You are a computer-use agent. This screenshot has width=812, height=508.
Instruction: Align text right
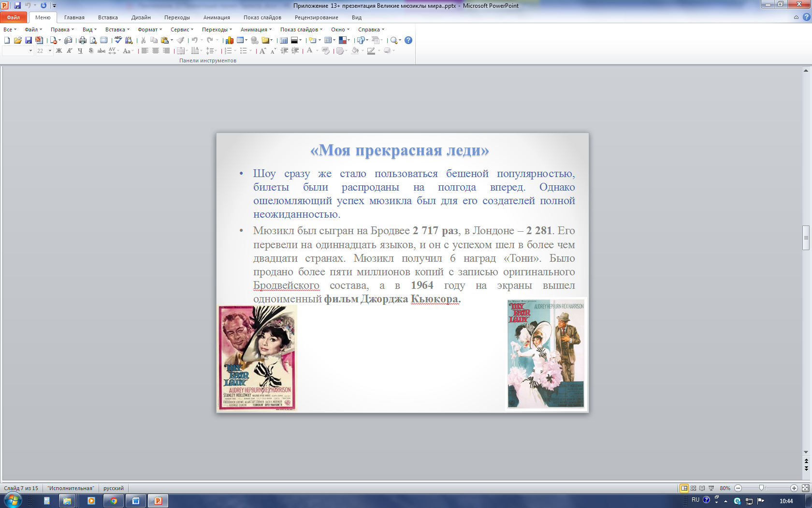coord(166,51)
